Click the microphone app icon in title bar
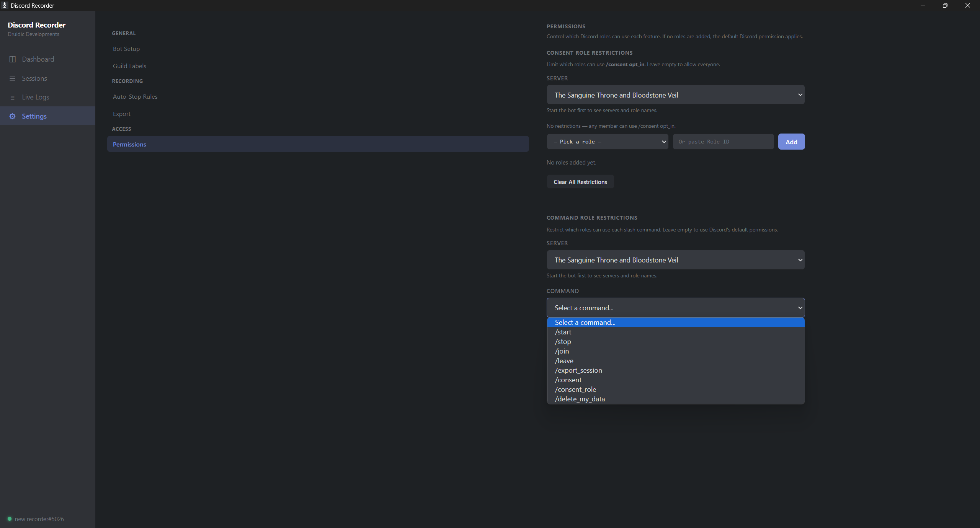Screen dimensions: 980x528 click(5, 5)
